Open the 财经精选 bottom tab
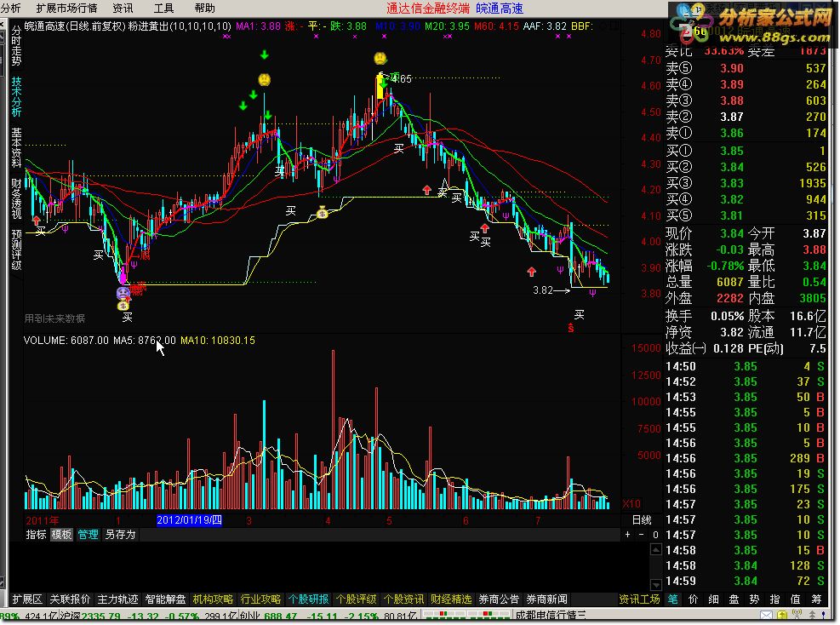840x625 pixels. coord(451,599)
